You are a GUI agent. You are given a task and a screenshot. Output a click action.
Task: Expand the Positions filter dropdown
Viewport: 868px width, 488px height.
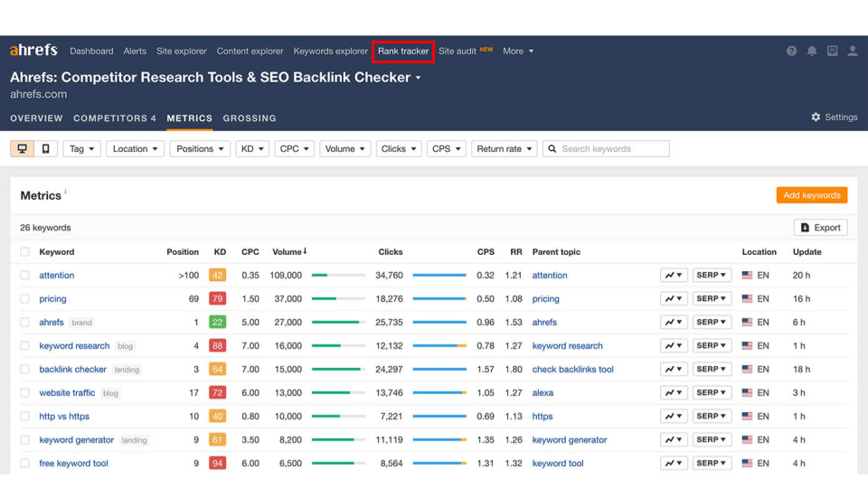pyautogui.click(x=200, y=149)
